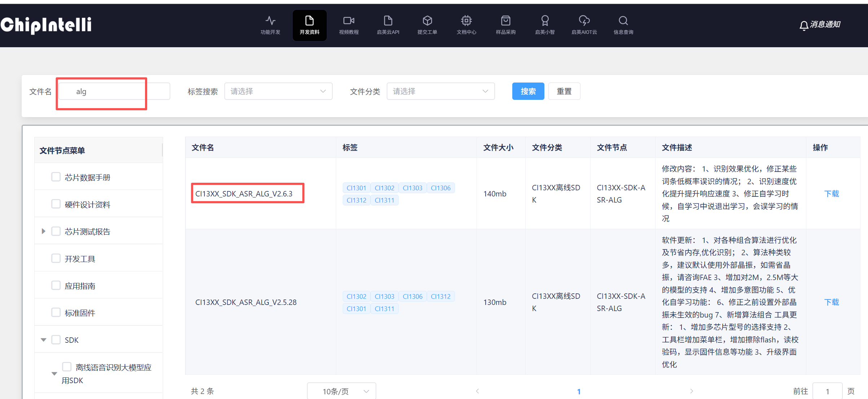This screenshot has width=868, height=399.
Task: Switch to the 开发资料 tab
Action: click(309, 25)
